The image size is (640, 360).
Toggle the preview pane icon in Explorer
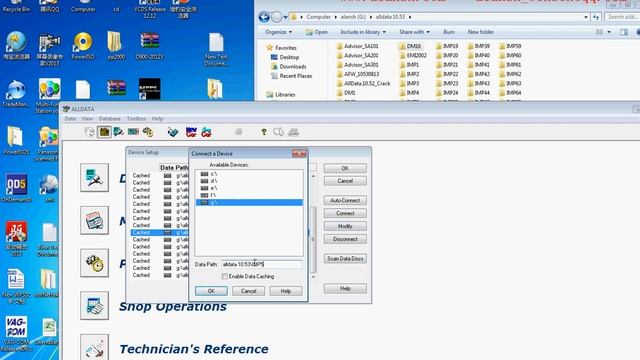coord(624,32)
